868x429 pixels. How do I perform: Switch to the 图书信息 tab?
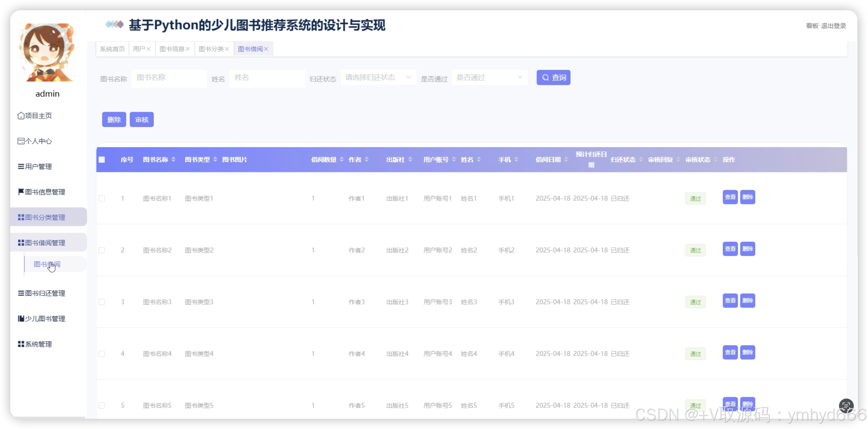click(x=172, y=49)
